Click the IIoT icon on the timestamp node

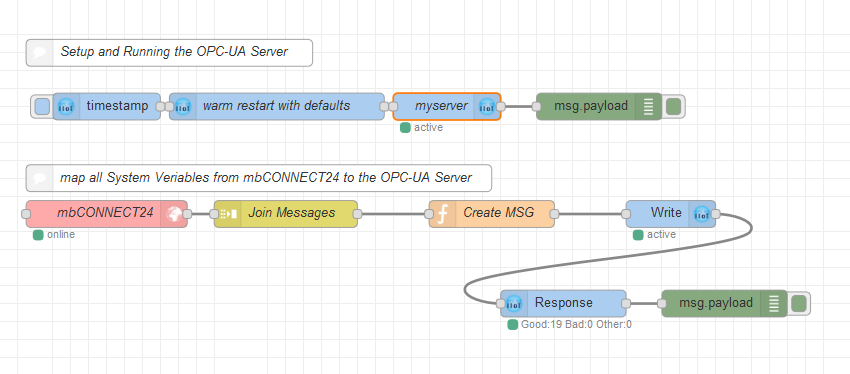(66, 106)
